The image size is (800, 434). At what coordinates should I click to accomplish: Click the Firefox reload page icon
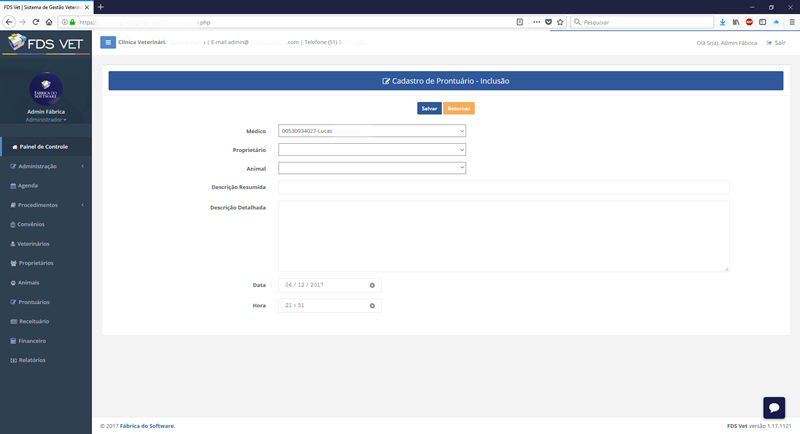tap(37, 21)
